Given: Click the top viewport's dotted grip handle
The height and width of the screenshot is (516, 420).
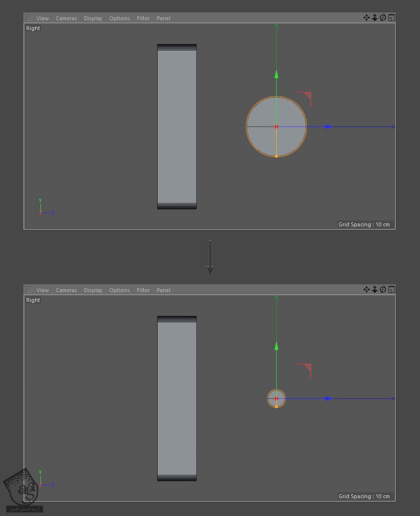Looking at the screenshot, I should [x=29, y=18].
